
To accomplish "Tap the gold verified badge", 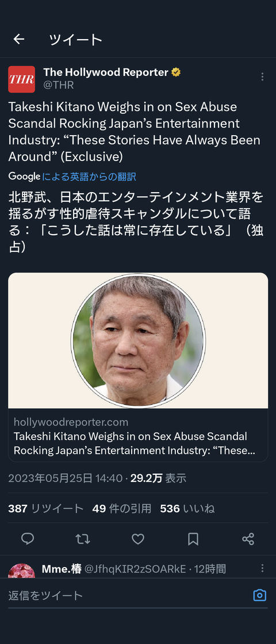I will tap(176, 72).
